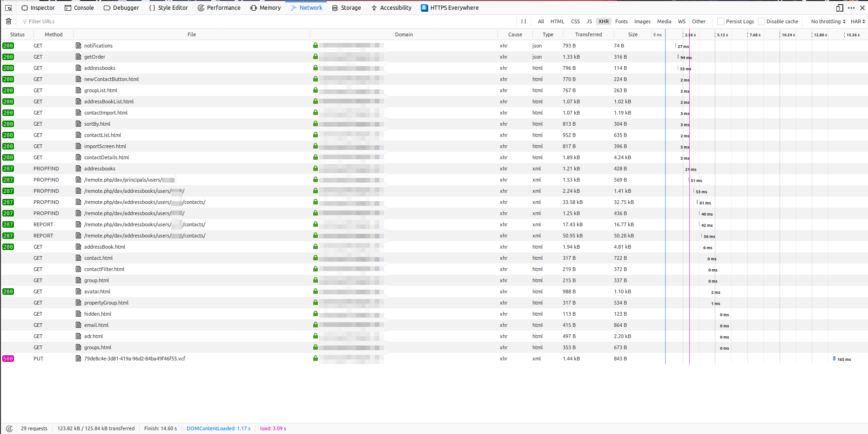Click the secure lock icon on sortBy.html row
The image size is (868, 434).
(x=316, y=124)
